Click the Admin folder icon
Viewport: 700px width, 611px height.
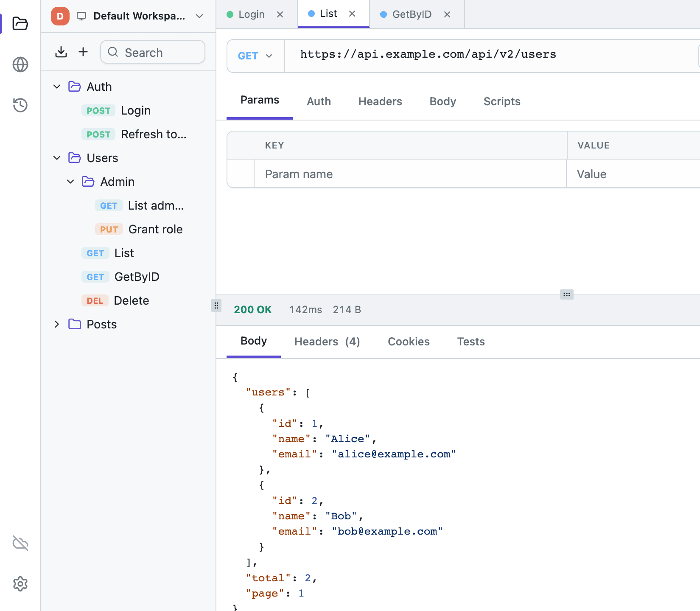coord(88,182)
